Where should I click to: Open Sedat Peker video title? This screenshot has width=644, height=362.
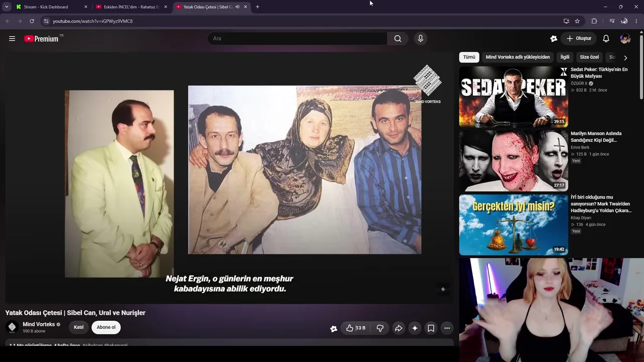pos(599,73)
